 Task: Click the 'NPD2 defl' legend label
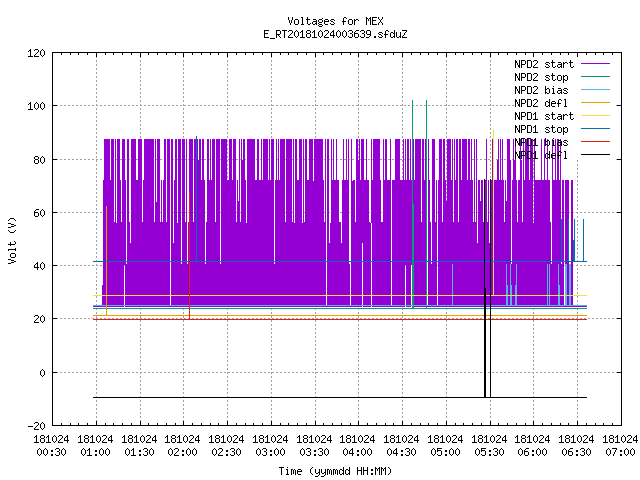[x=541, y=103]
